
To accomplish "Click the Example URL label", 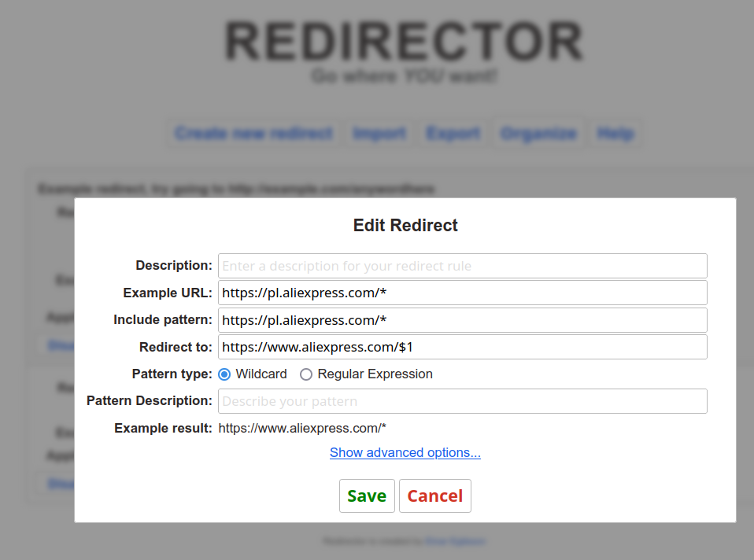I will tap(168, 293).
